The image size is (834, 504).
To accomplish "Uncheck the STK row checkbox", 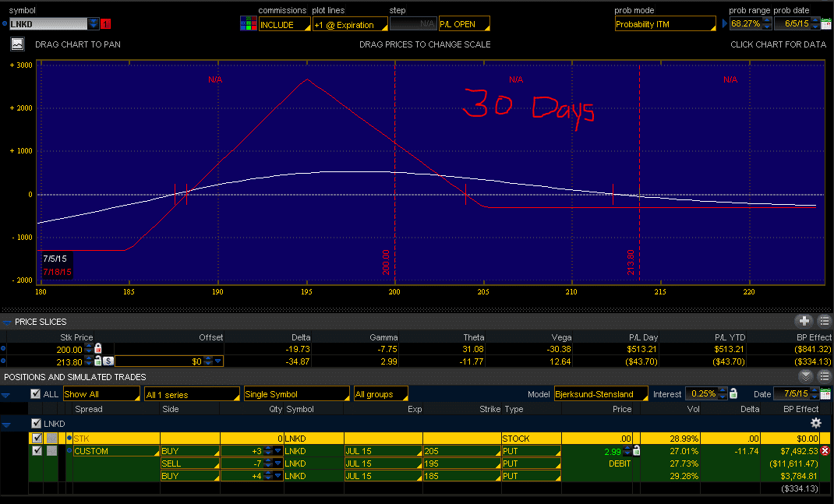I will 37,438.
